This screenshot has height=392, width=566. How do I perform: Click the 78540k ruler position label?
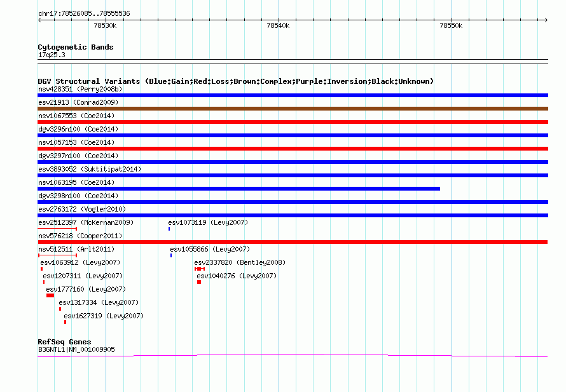[x=278, y=26]
